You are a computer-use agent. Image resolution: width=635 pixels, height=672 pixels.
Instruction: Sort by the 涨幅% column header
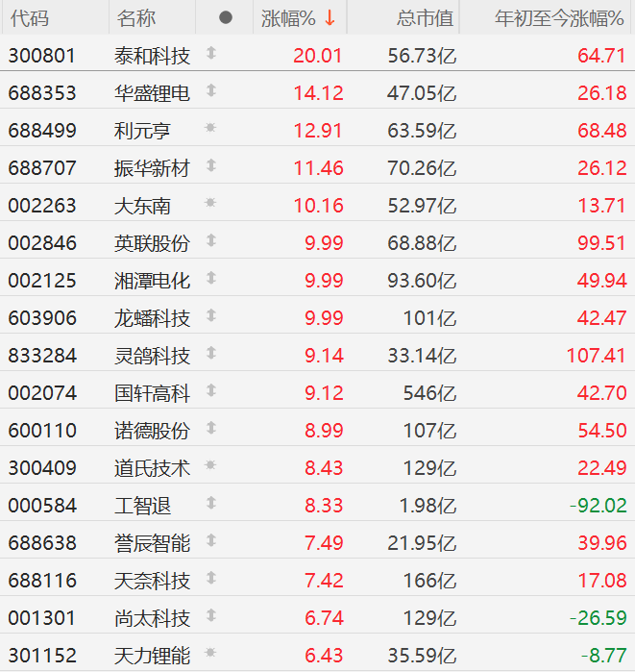tap(299, 18)
